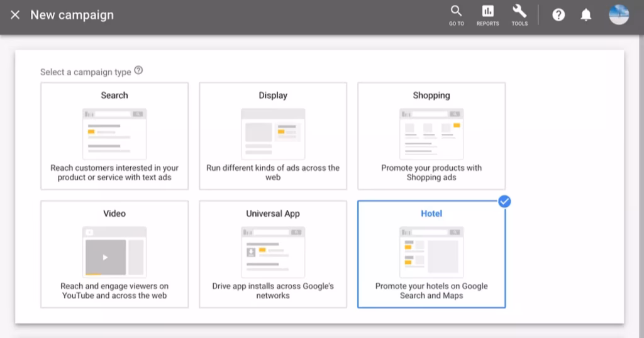Viewport: 644px width, 338px height.
Task: Click the Search text ads illustration
Action: [114, 134]
